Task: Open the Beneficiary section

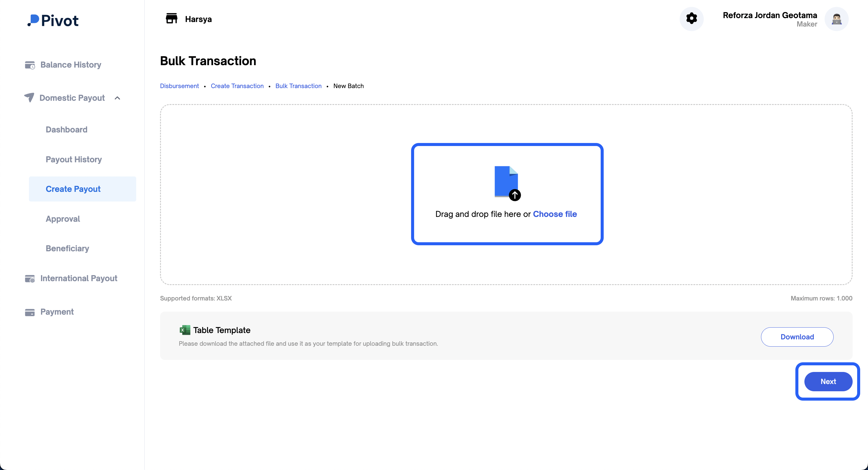Action: [68, 249]
